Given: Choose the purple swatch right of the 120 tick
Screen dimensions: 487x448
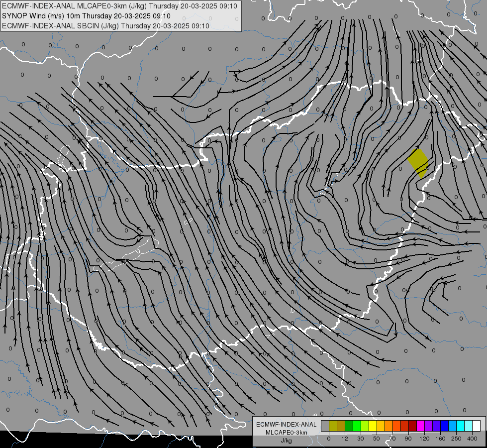Looking at the screenshot, I should pyautogui.click(x=429, y=426).
